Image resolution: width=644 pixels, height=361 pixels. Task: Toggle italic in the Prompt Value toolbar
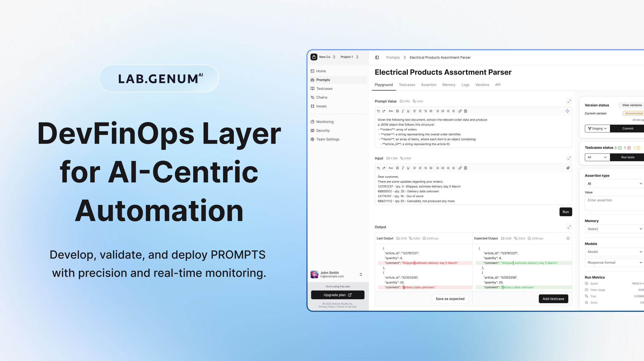[x=403, y=111]
